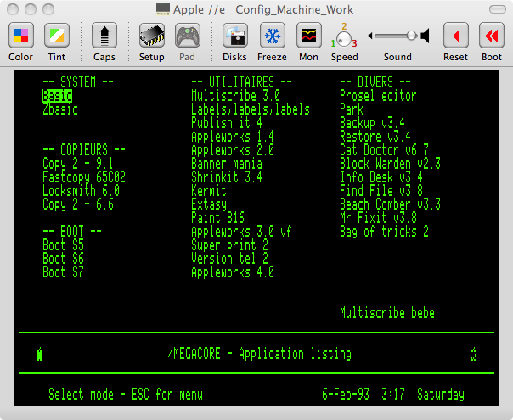Viewport: 513px width, 420px height.
Task: Click the /MEGACORE Application listing title
Action: point(259,354)
